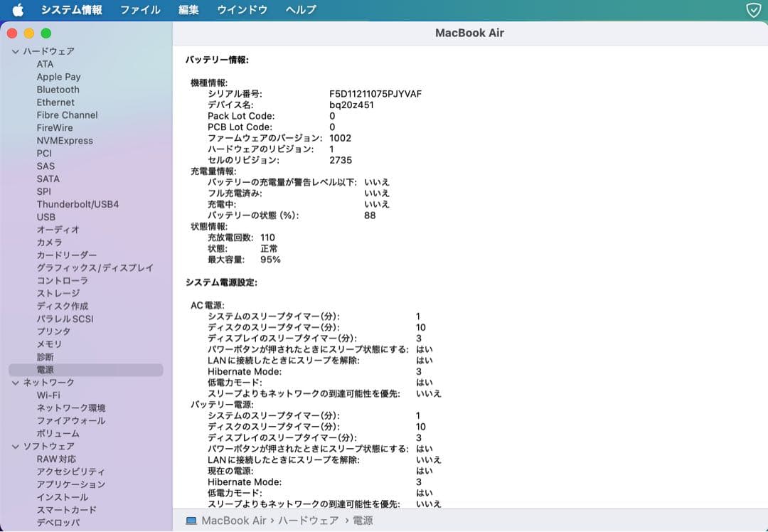Click the cycle count value 110
Image resolution: width=768 pixels, height=532 pixels.
(x=267, y=238)
